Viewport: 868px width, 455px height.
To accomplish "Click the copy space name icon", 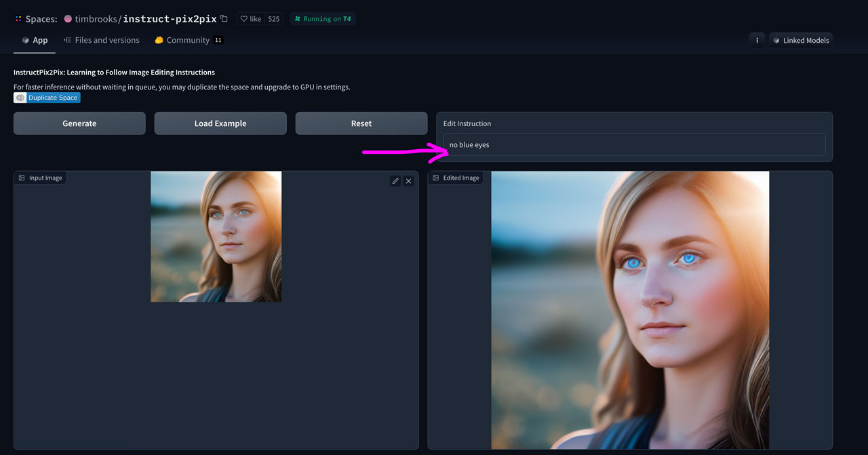I will click(224, 18).
